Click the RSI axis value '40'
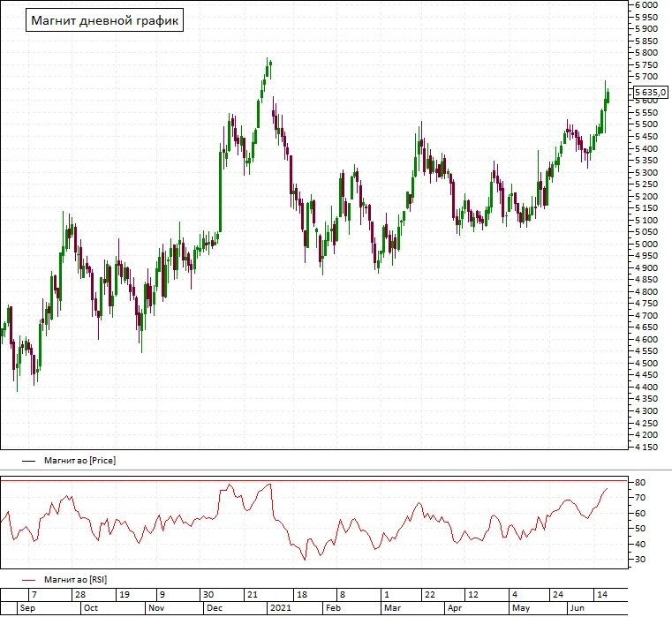 click(640, 544)
